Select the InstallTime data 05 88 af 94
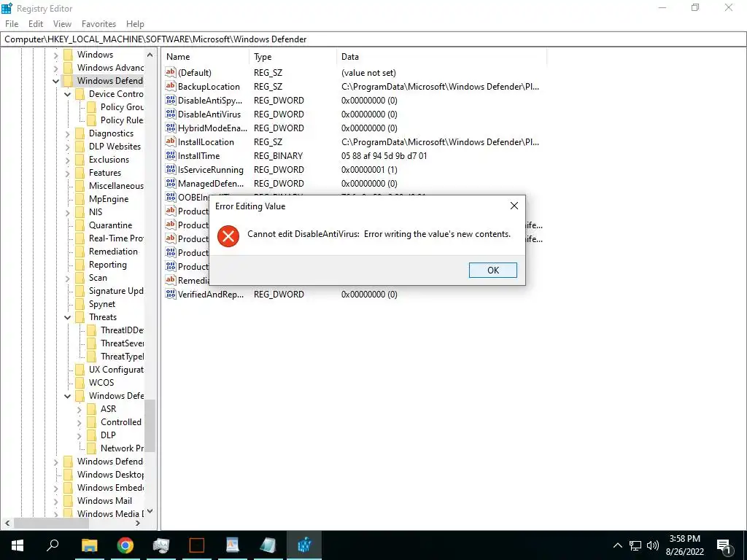 [384, 156]
